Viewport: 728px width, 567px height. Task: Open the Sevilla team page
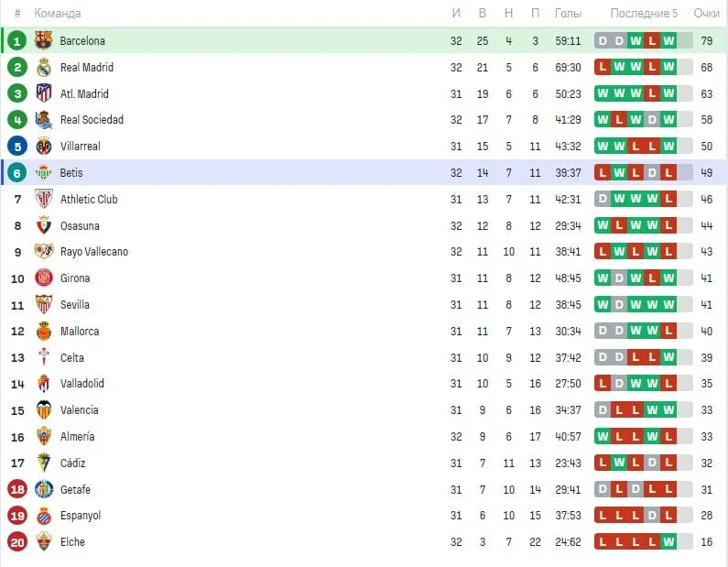pyautogui.click(x=74, y=305)
